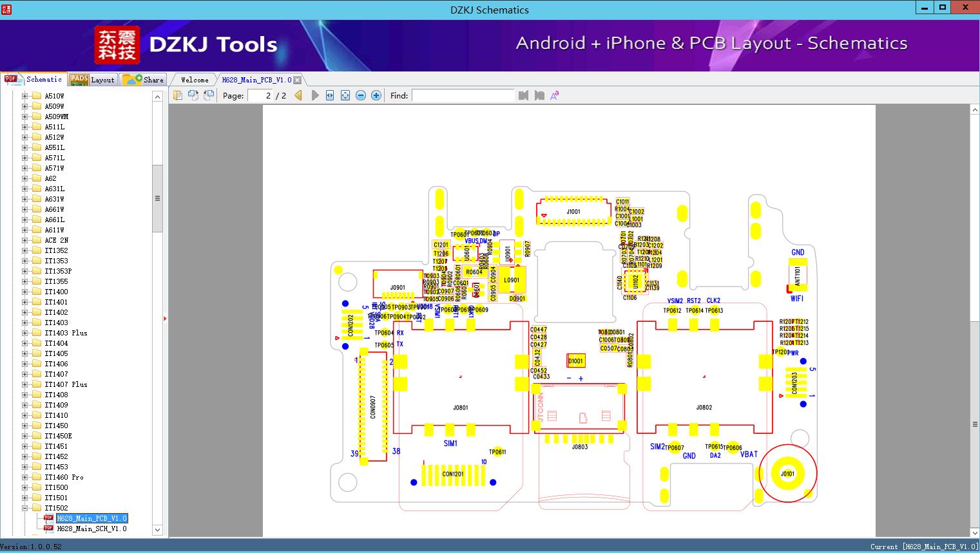980x553 pixels.
Task: Click the copy document icon in toolbar
Action: pos(177,95)
